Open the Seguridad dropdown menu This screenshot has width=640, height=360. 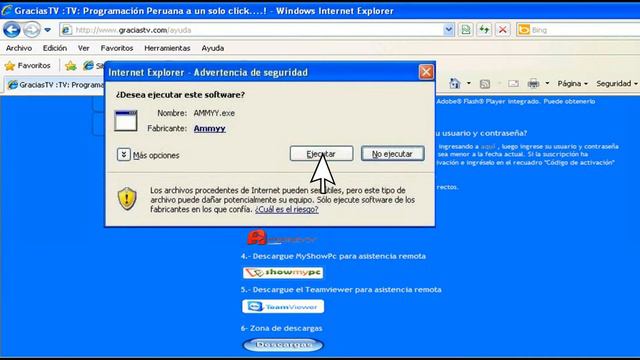click(617, 84)
